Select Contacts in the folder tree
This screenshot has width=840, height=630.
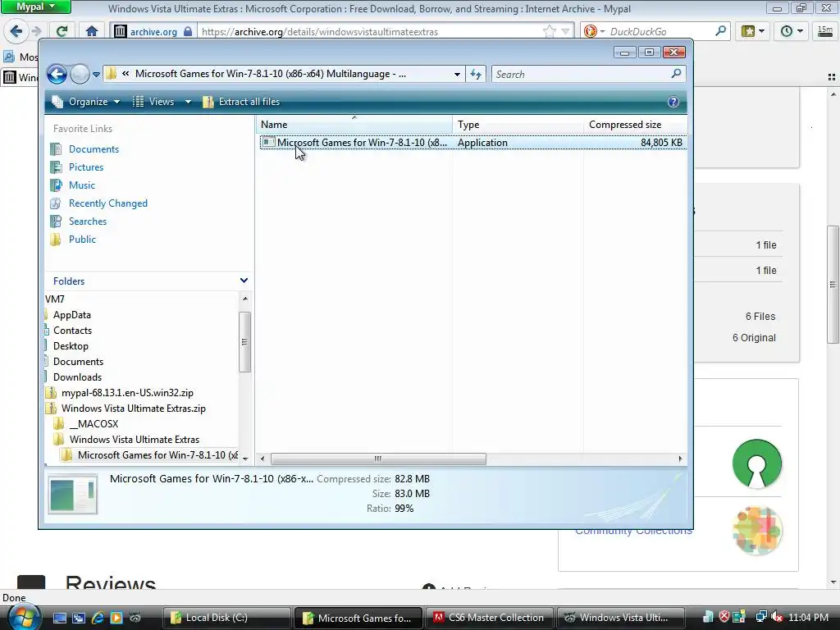point(72,331)
